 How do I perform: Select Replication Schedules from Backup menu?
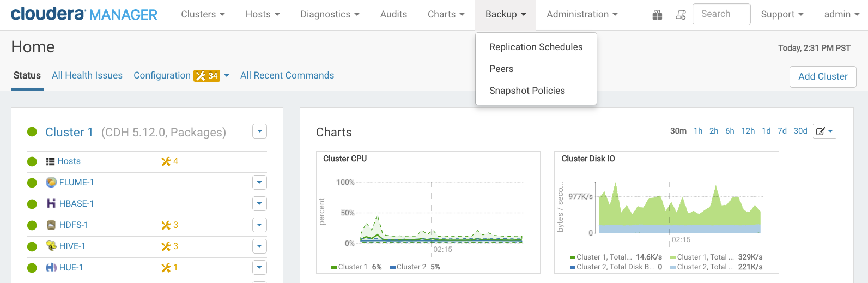tap(536, 47)
